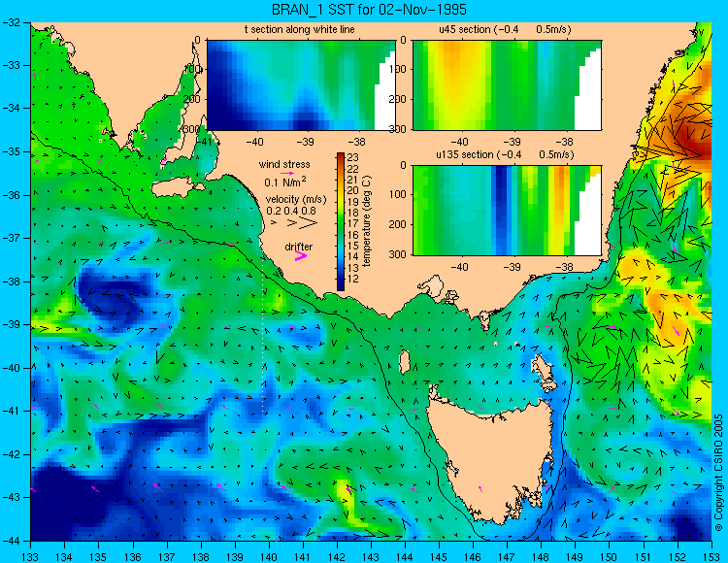The image size is (728, 563).
Task: Click latitude axis label -38
Action: [11, 281]
